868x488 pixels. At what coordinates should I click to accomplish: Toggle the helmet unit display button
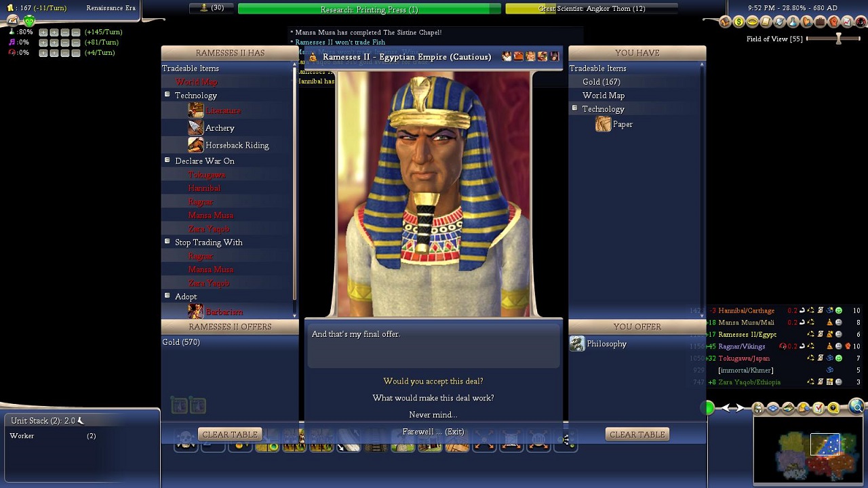point(758,407)
